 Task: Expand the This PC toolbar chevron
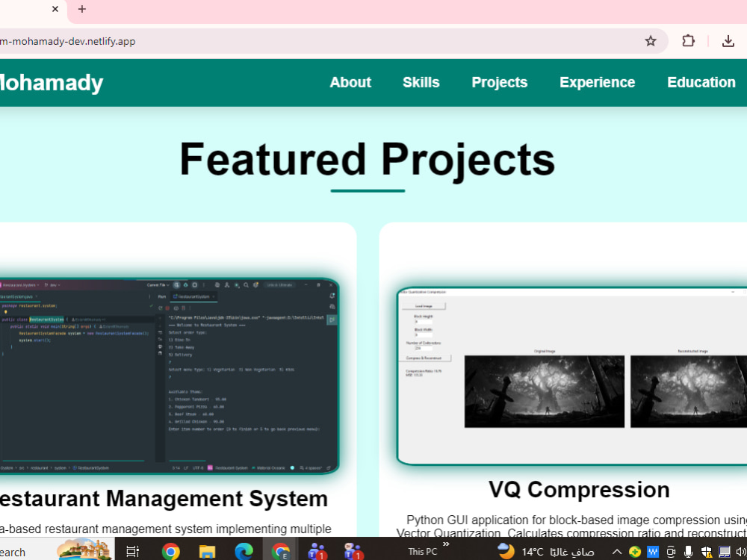pos(446,544)
